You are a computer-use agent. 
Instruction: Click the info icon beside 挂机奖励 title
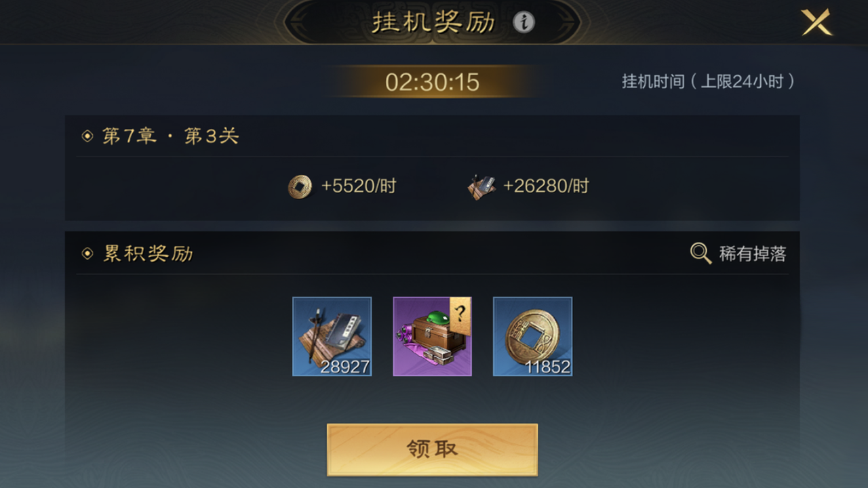click(524, 22)
